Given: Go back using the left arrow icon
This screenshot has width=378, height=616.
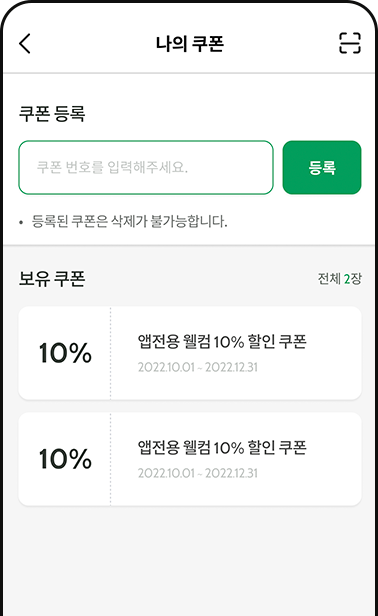Looking at the screenshot, I should [x=25, y=43].
